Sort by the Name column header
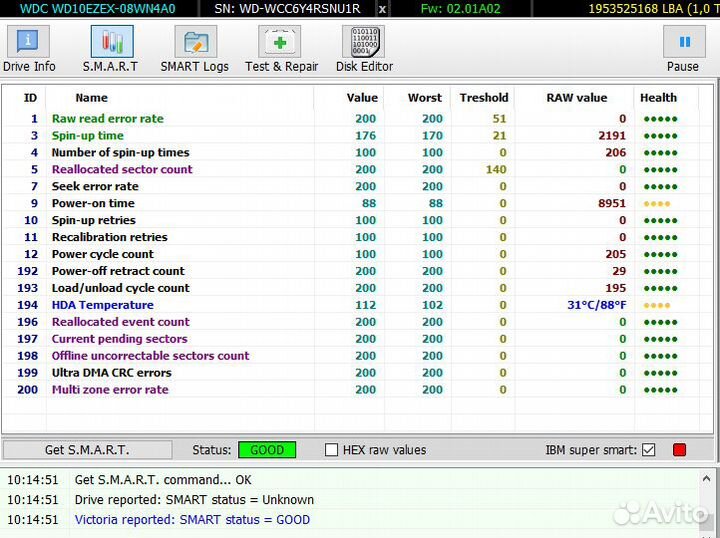The width and height of the screenshot is (720, 538). (91, 98)
